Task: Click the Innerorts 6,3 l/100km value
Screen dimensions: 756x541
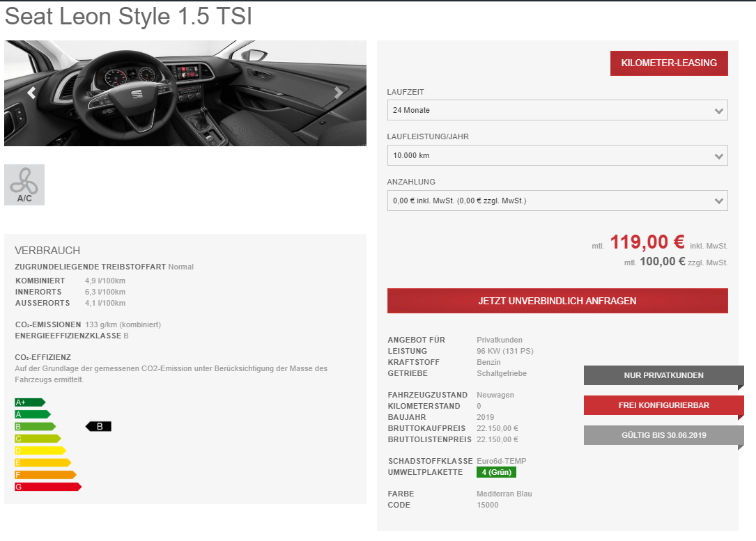Action: coord(105,292)
